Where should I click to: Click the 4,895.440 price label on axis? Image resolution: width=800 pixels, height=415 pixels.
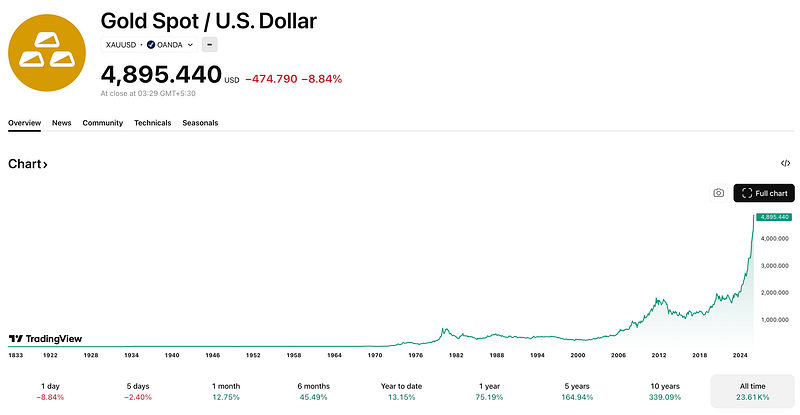(x=774, y=217)
